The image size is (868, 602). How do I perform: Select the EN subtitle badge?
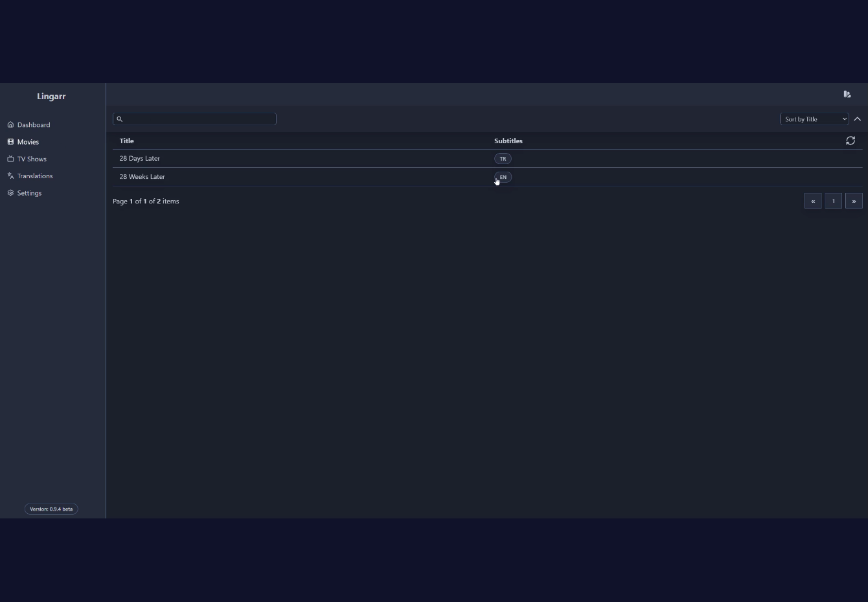click(503, 177)
